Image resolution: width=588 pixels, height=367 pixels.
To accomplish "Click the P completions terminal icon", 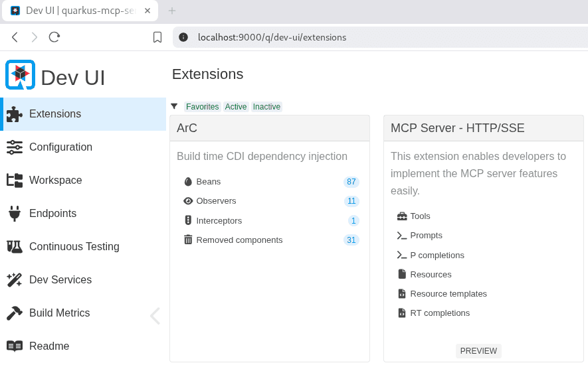I will pos(402,255).
